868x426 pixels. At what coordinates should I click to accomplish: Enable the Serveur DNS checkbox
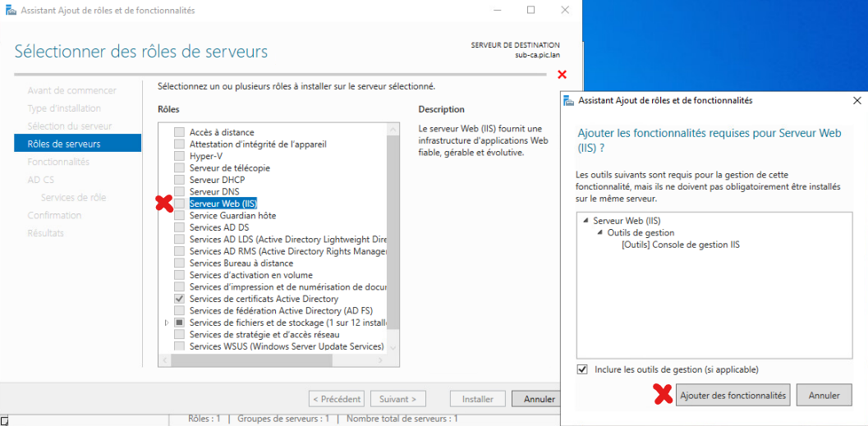pyautogui.click(x=179, y=191)
